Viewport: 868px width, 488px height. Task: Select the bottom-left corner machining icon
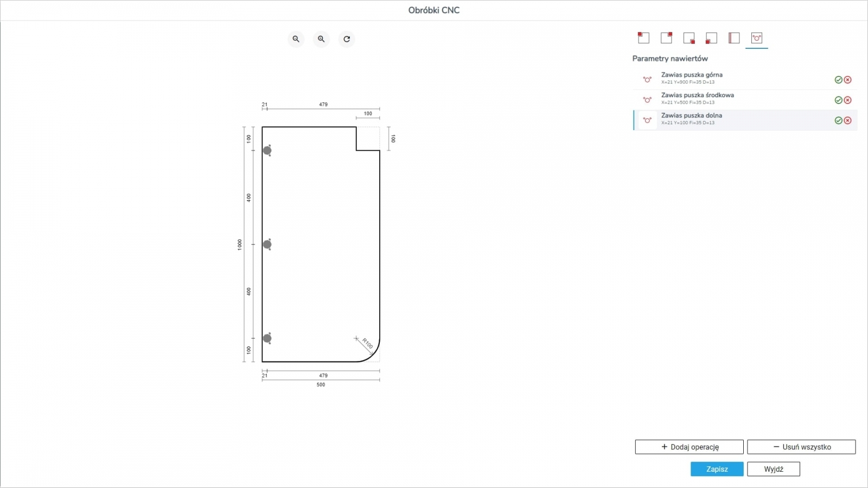(711, 38)
